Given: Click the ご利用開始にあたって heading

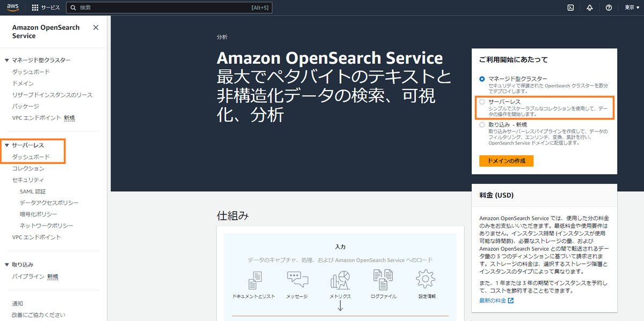Looking at the screenshot, I should click(x=514, y=60).
